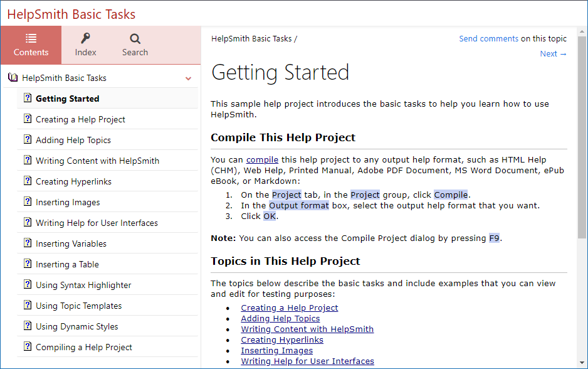The width and height of the screenshot is (588, 369).
Task: Click the HelpSmith Basic Tasks breadcrumb
Action: tap(251, 39)
